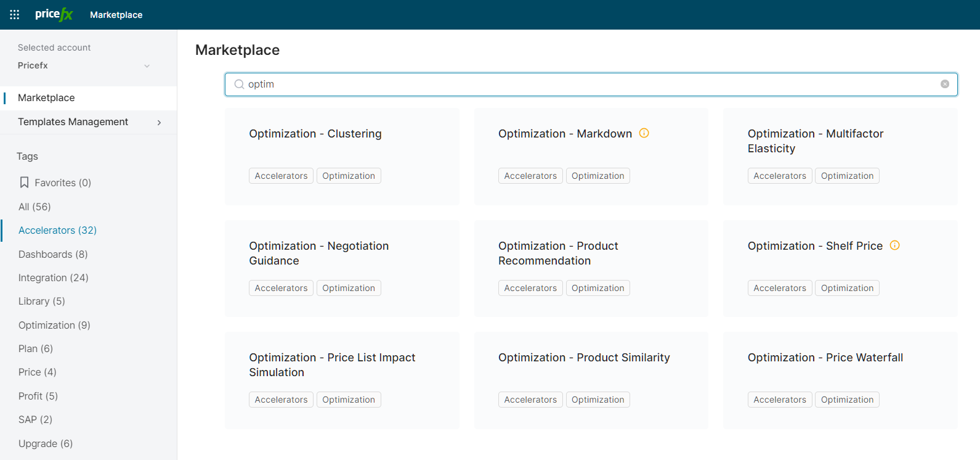
Task: Filter by Optimization (9) tag
Action: (x=54, y=325)
